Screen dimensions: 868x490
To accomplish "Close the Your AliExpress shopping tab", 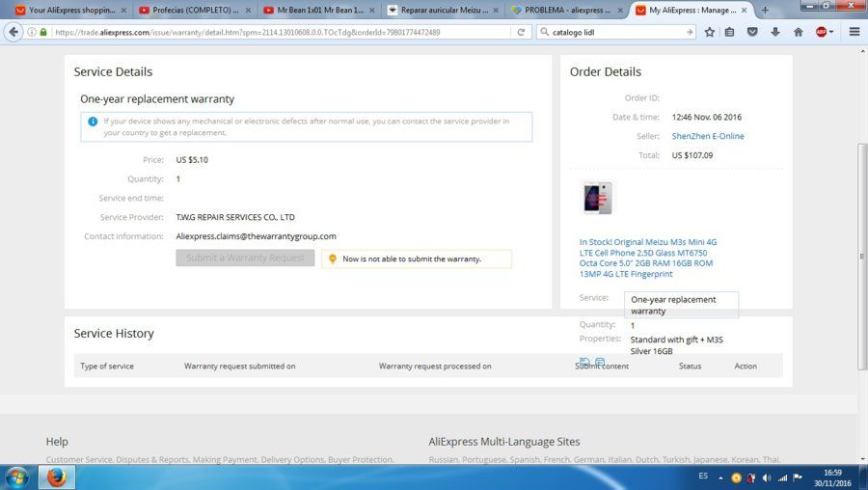I will (123, 10).
